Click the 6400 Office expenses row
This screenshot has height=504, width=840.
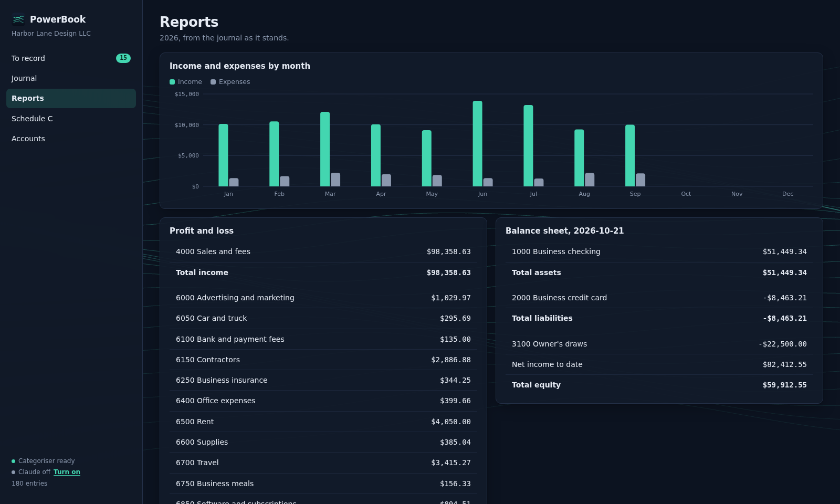point(323,401)
